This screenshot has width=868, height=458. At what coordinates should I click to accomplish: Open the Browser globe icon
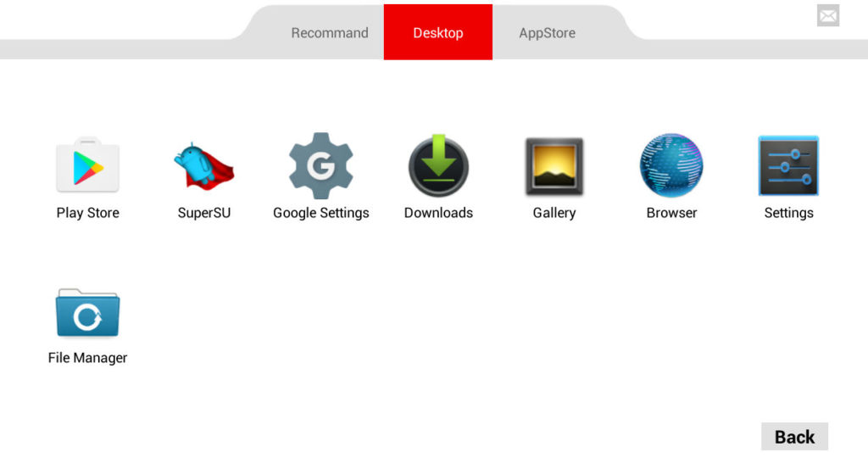click(x=671, y=165)
